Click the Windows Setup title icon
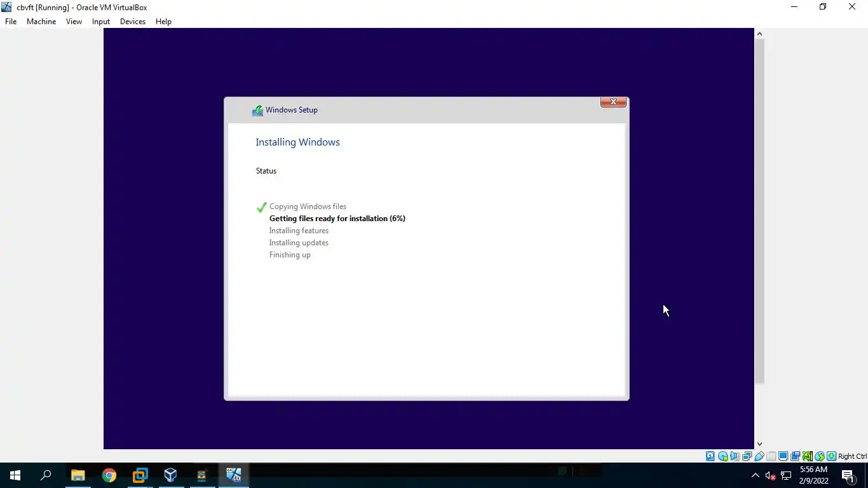Image resolution: width=868 pixels, height=488 pixels. (x=257, y=111)
